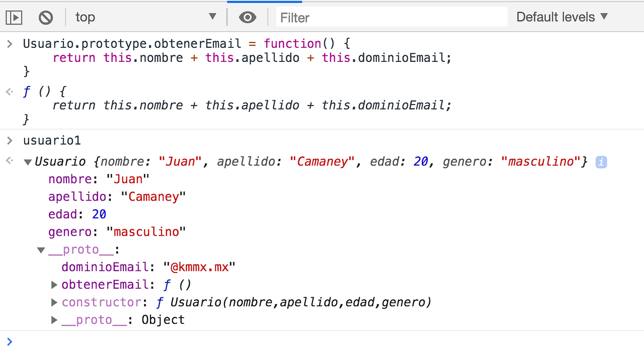
Task: Click the prompt arrow beside usuario1 command
Action: tap(9, 140)
